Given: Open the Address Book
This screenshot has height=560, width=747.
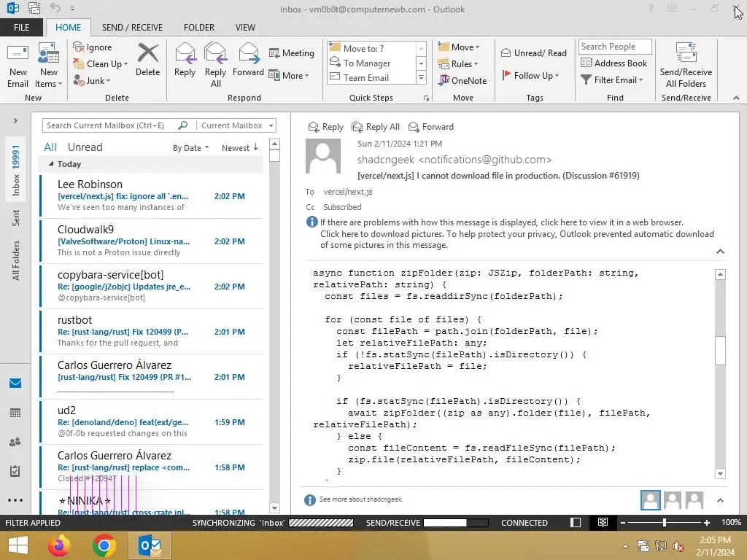Looking at the screenshot, I should (614, 63).
